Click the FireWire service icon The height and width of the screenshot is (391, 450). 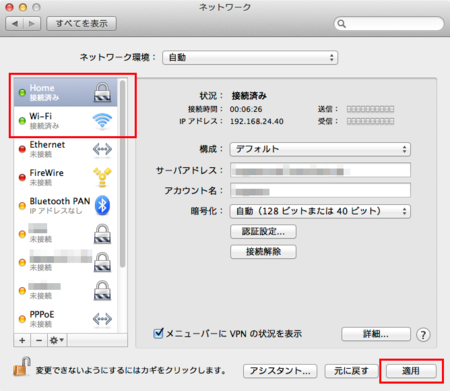[x=102, y=177]
